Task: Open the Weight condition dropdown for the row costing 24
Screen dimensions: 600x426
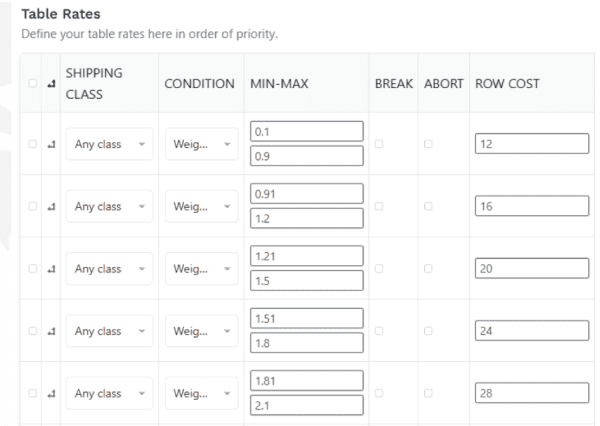Action: tap(202, 331)
